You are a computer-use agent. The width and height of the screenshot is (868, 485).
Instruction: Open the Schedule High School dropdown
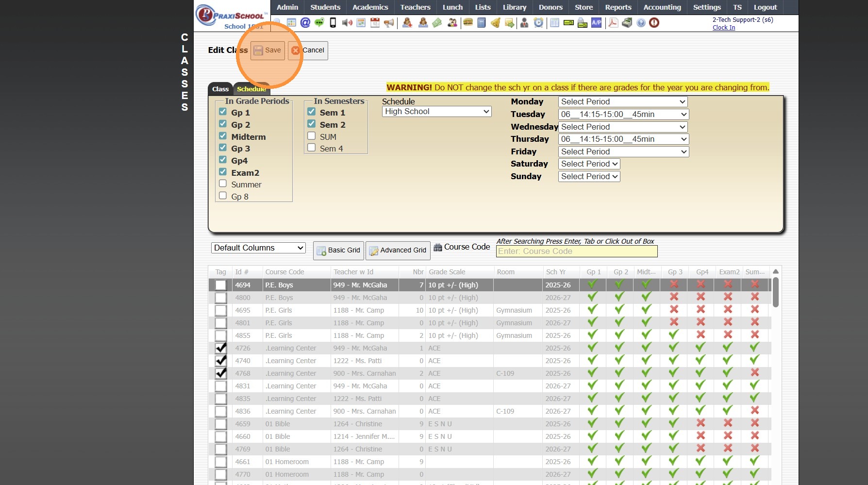(437, 112)
